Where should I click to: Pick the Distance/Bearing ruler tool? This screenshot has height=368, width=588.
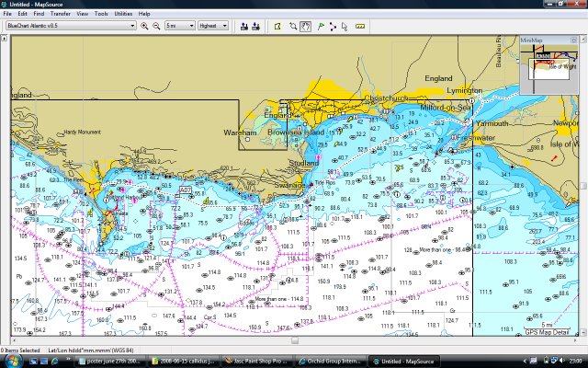click(359, 26)
